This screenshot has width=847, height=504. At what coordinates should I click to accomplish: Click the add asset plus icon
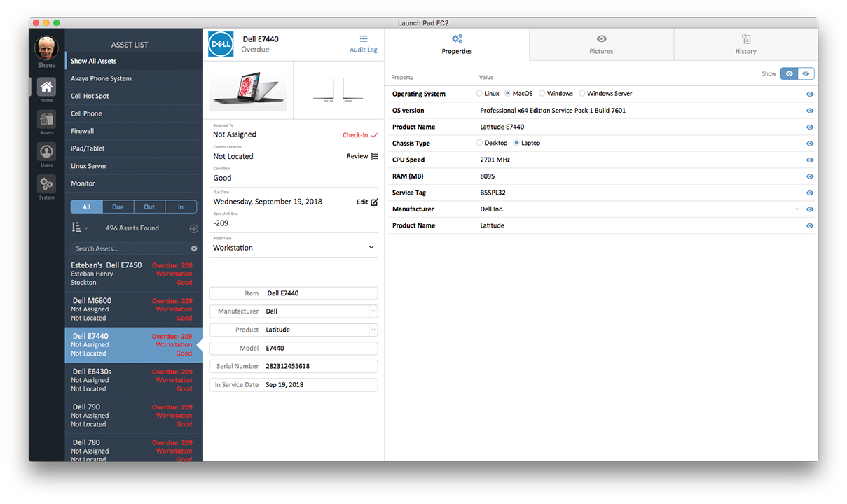(194, 228)
